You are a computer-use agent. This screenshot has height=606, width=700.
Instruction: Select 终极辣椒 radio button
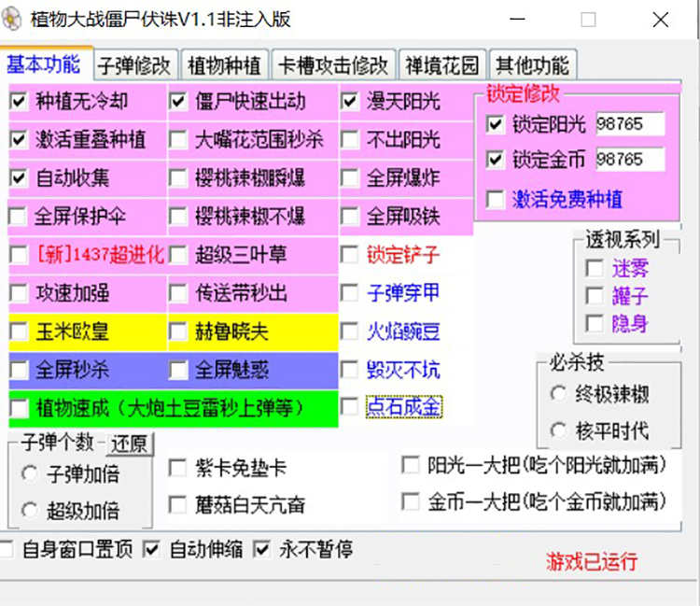coord(558,394)
